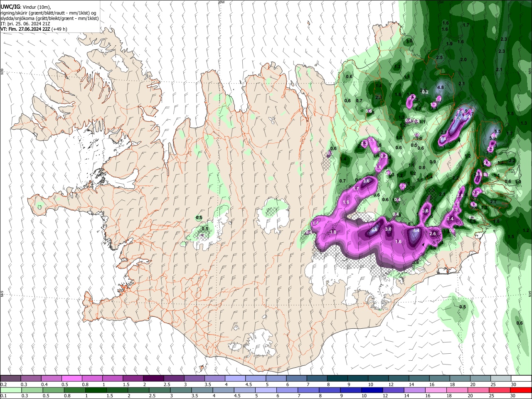Click the '(+49 h)' forecast offset text
Image resolution: width=532 pixels, height=399 pixels.
(60, 29)
